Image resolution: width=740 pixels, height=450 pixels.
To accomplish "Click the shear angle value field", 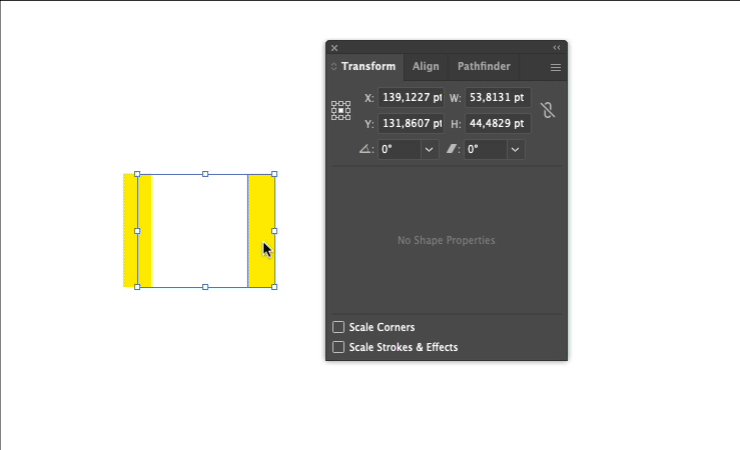I will 486,150.
